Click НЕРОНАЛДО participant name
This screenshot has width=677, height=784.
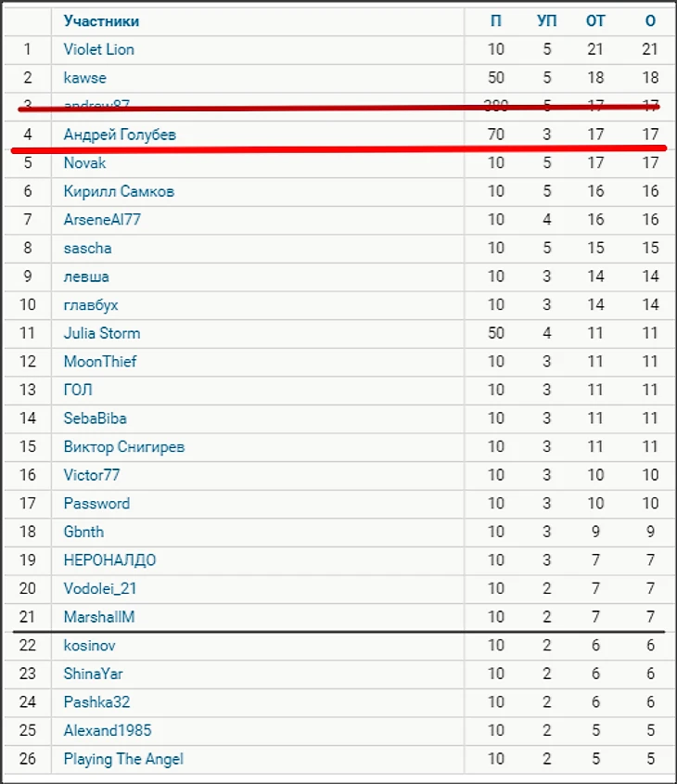click(110, 560)
